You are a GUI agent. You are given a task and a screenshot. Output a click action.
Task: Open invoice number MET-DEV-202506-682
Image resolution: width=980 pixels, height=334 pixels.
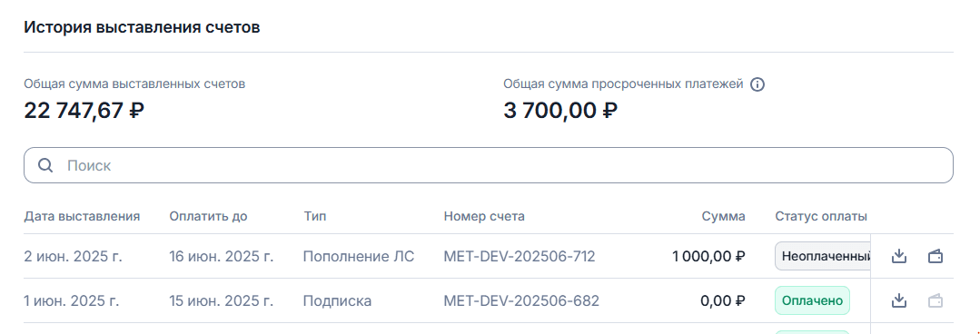point(521,301)
